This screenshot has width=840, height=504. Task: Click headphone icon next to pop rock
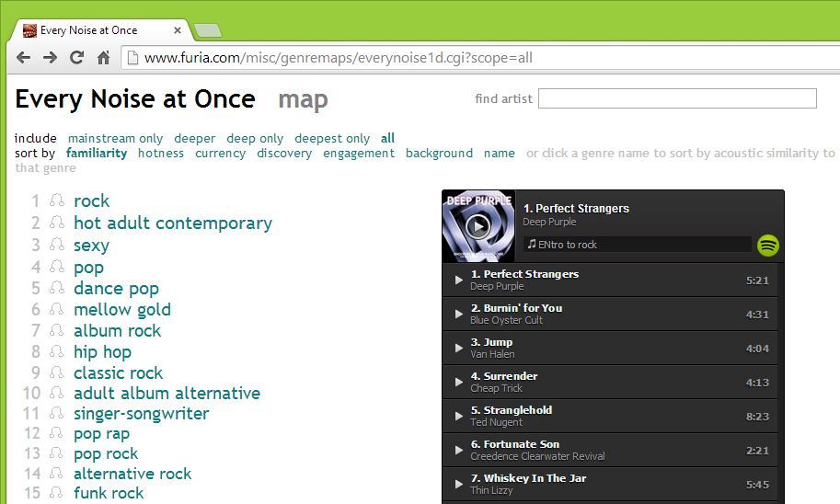pos(57,453)
